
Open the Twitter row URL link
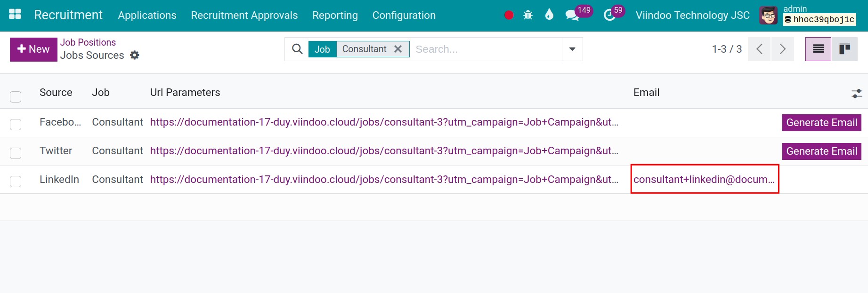[384, 151]
